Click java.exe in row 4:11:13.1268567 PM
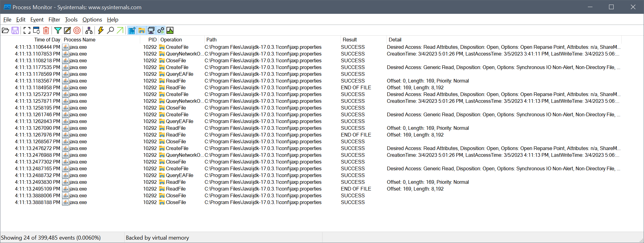The image size is (644, 243). pyautogui.click(x=78, y=141)
